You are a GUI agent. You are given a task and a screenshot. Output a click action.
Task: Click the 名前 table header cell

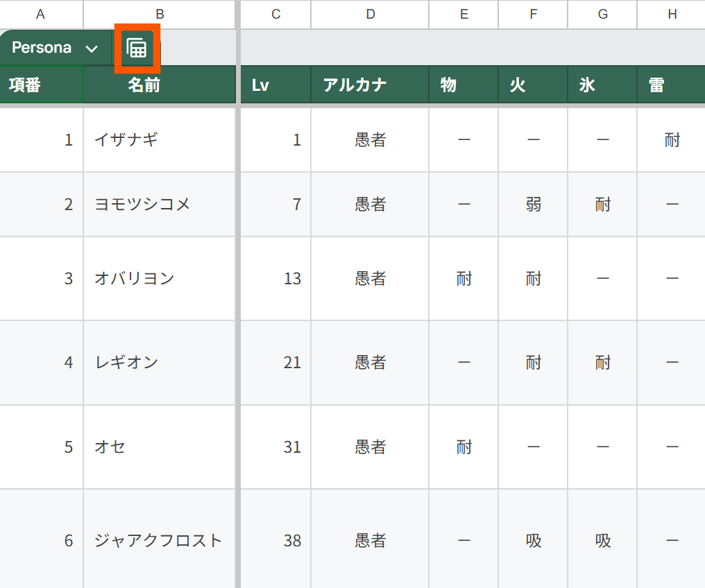160,85
